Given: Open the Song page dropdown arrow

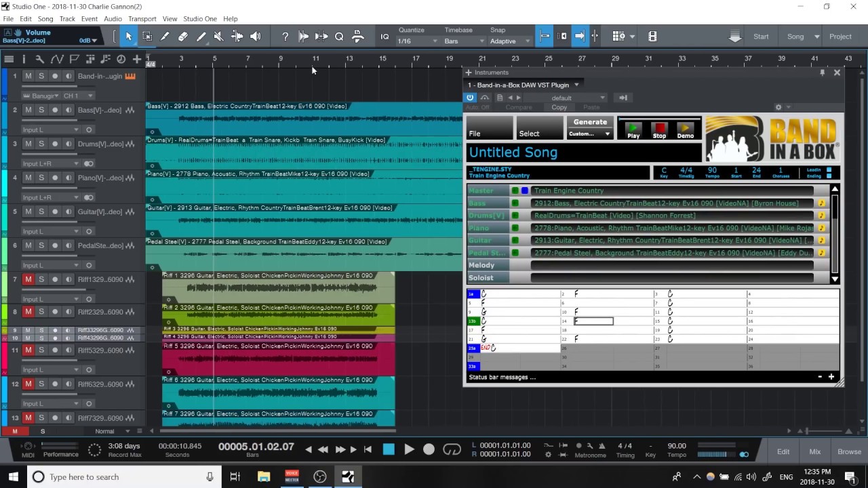Looking at the screenshot, I should pyautogui.click(x=816, y=37).
